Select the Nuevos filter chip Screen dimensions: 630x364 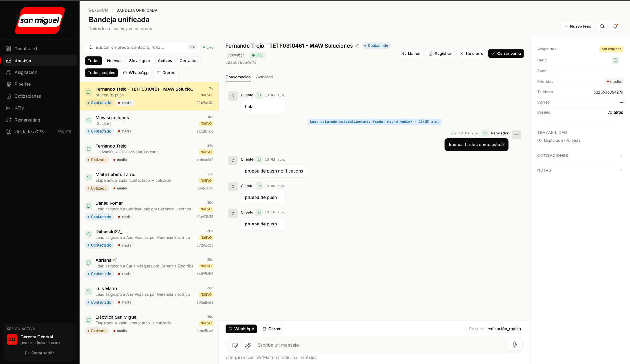[x=114, y=61]
